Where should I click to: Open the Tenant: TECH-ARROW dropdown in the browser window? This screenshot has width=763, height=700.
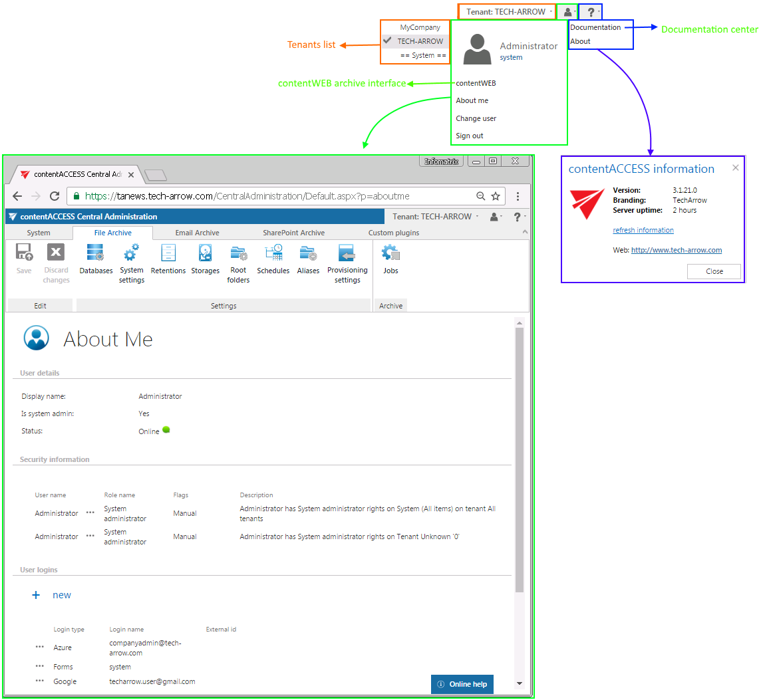(435, 217)
